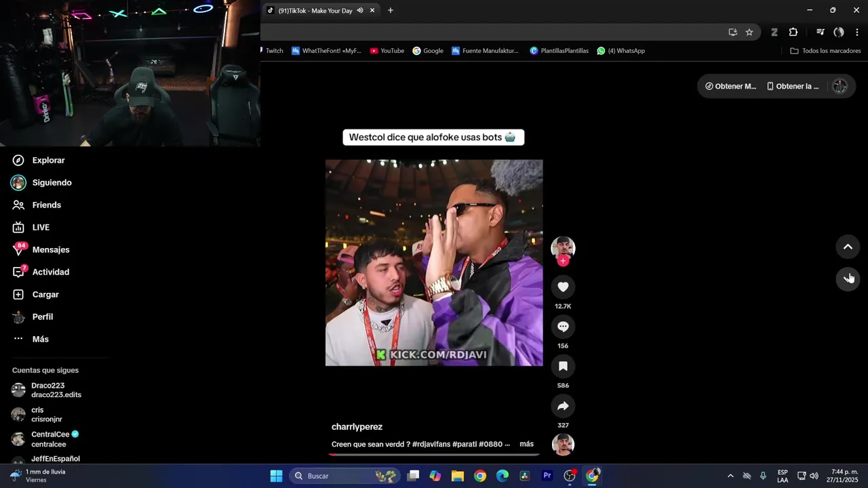The image size is (868, 488).
Task: Like the video with the heart icon
Action: (563, 287)
